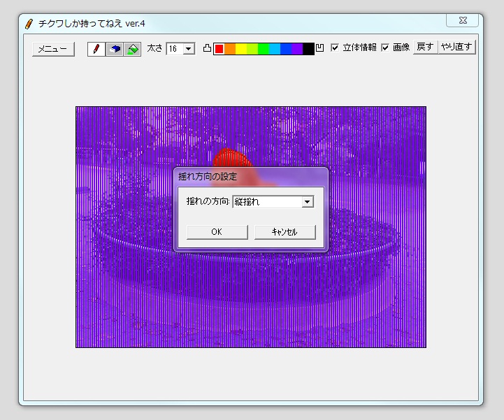Image resolution: width=504 pixels, height=420 pixels.
Task: Open the 揺れの方向 direction dropdown
Action: click(x=307, y=202)
